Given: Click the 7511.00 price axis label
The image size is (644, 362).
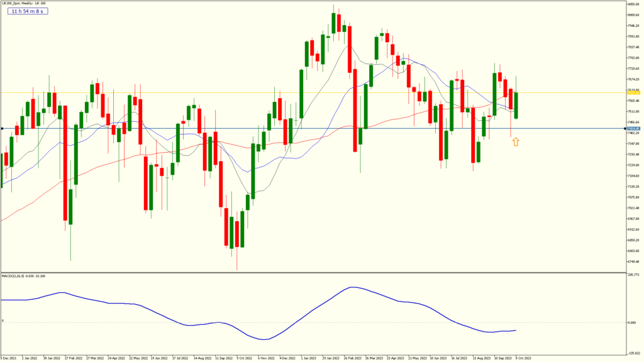Looking at the screenshot, I should pos(633,111).
